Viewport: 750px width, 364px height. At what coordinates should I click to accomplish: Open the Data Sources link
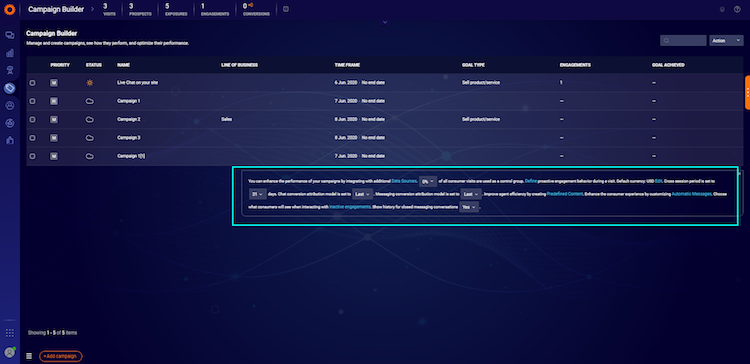coord(404,181)
